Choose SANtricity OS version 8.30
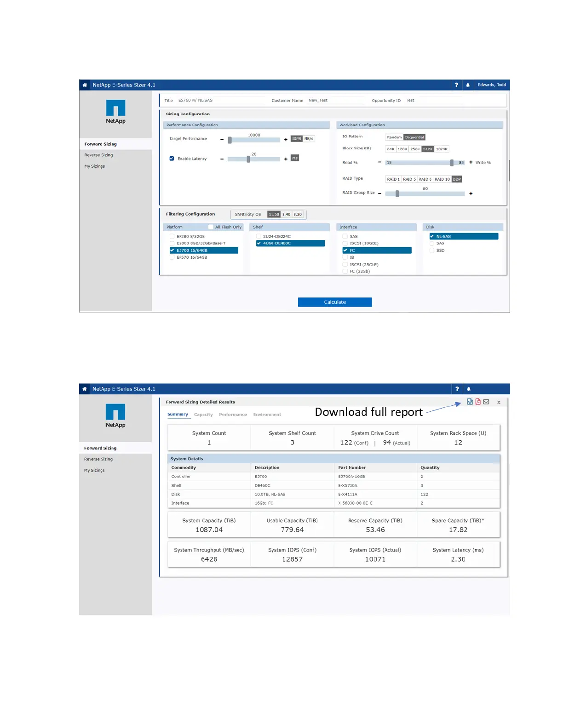This screenshot has width=563, height=728. tap(298, 214)
